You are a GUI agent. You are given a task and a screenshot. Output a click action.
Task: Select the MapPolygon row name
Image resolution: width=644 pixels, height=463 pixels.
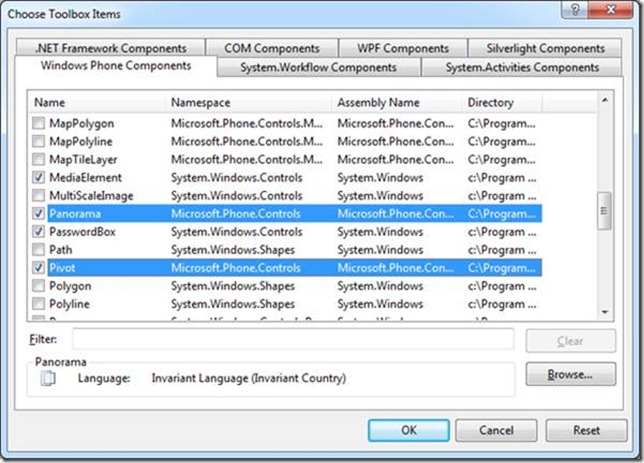pos(82,123)
